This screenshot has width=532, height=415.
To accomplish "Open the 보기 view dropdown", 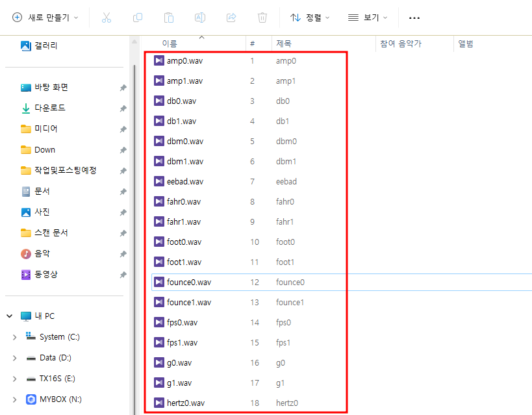I will [368, 18].
